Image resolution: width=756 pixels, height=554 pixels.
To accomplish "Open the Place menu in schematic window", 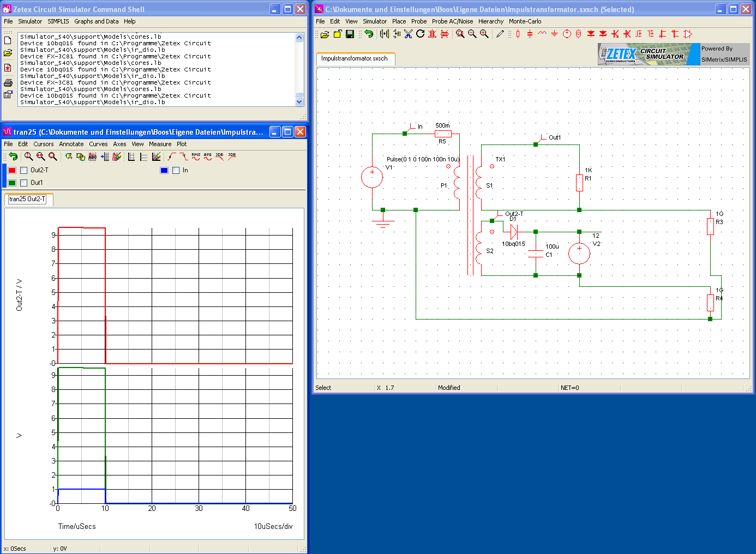I will [x=399, y=21].
